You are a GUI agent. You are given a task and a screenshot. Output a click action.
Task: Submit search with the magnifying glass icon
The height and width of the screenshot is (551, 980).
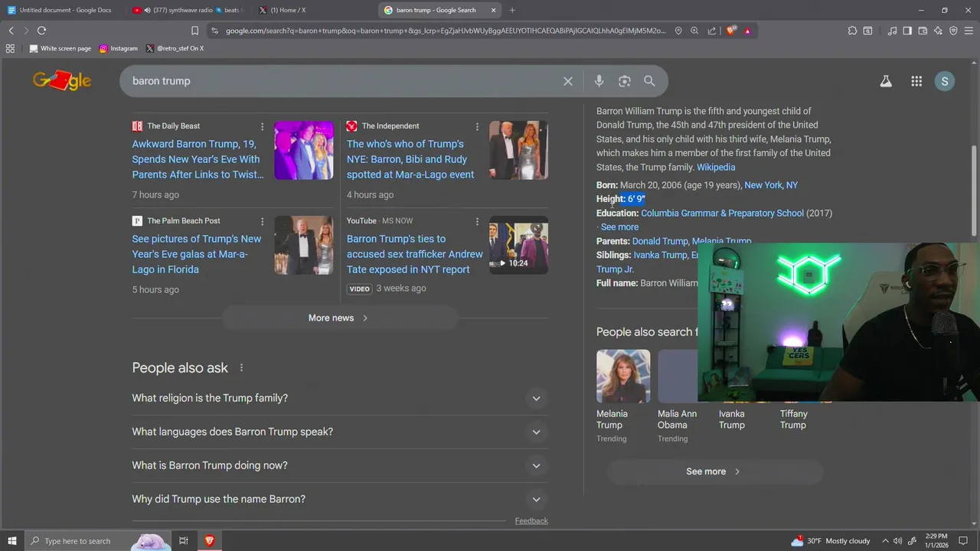pyautogui.click(x=649, y=81)
